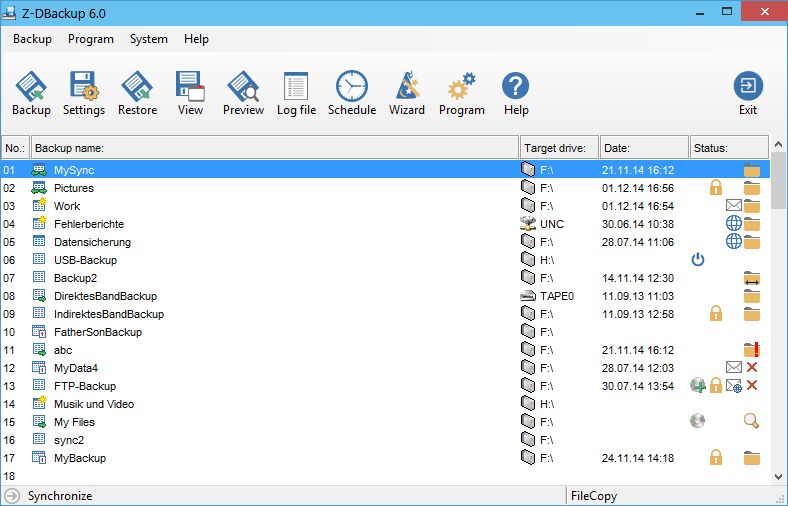Click the tape drive icon beside TAPE0
The image size is (788, 506).
(x=528, y=296)
